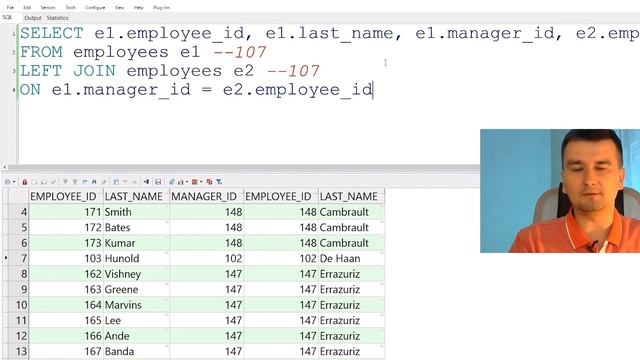Open the dropdown arrow beside the chart icon

point(187,182)
